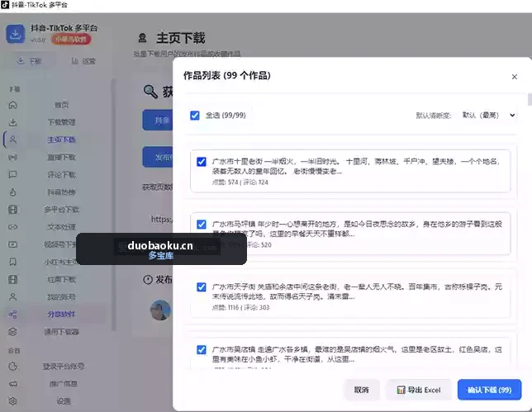Uncheck the 广水市吴店镇 item checkbox

[202, 350]
